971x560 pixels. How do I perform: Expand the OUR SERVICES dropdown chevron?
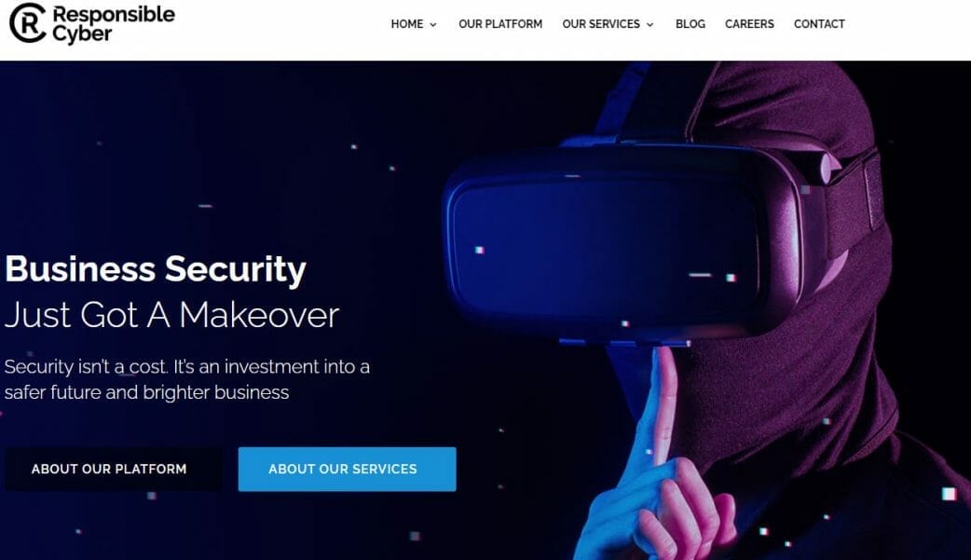pos(650,25)
